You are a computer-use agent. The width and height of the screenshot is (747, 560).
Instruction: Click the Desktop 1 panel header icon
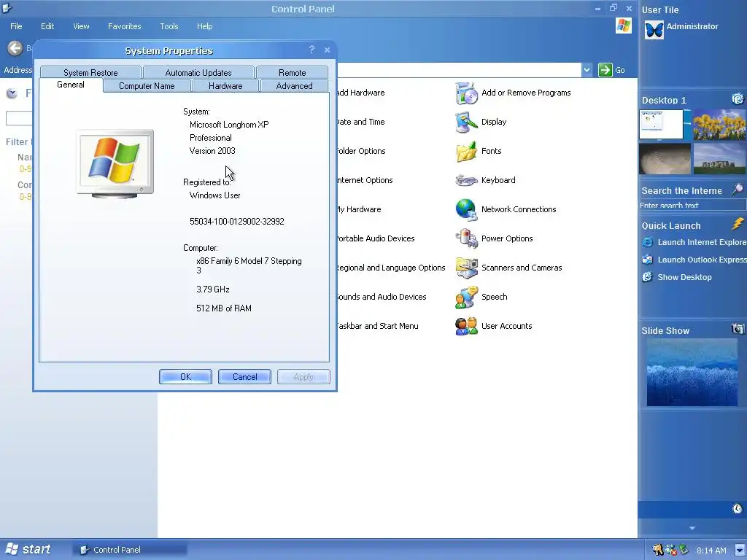[x=738, y=98]
